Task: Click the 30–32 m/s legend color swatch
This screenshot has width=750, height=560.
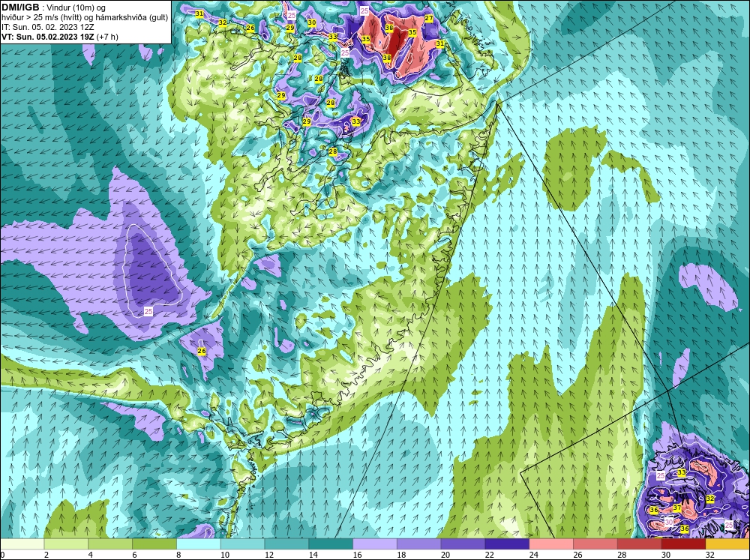Action: click(x=683, y=544)
